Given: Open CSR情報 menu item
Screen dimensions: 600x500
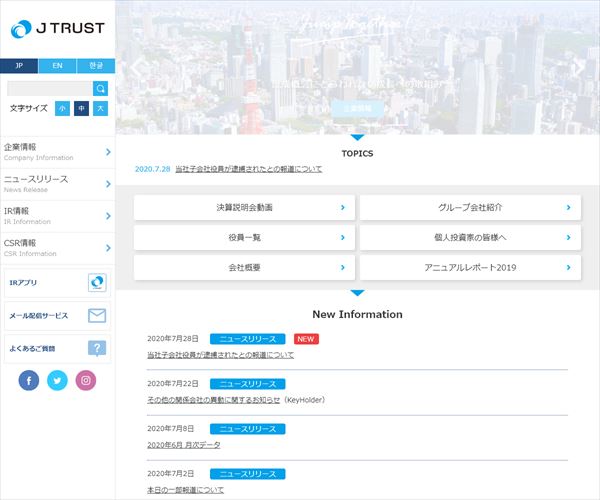Looking at the screenshot, I should (57, 248).
